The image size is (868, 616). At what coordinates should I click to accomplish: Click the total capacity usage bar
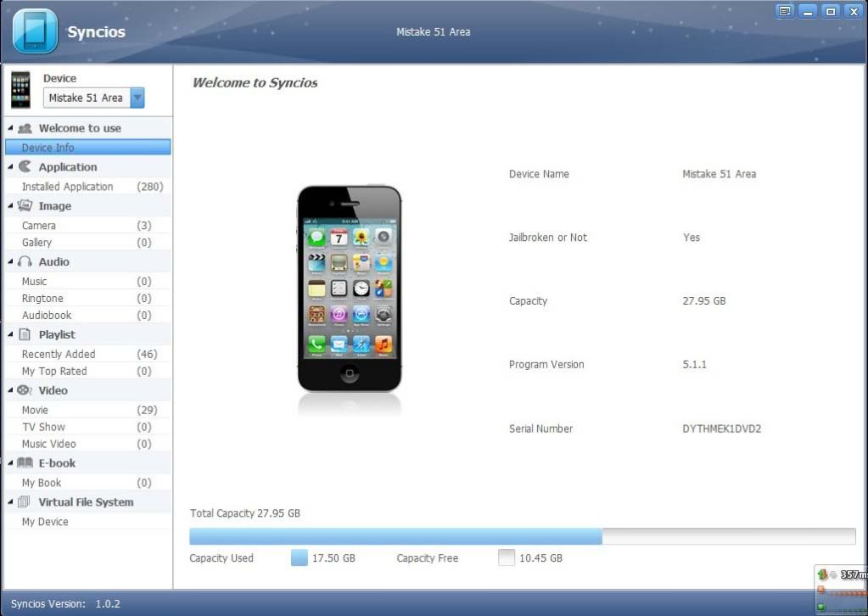coord(522,536)
